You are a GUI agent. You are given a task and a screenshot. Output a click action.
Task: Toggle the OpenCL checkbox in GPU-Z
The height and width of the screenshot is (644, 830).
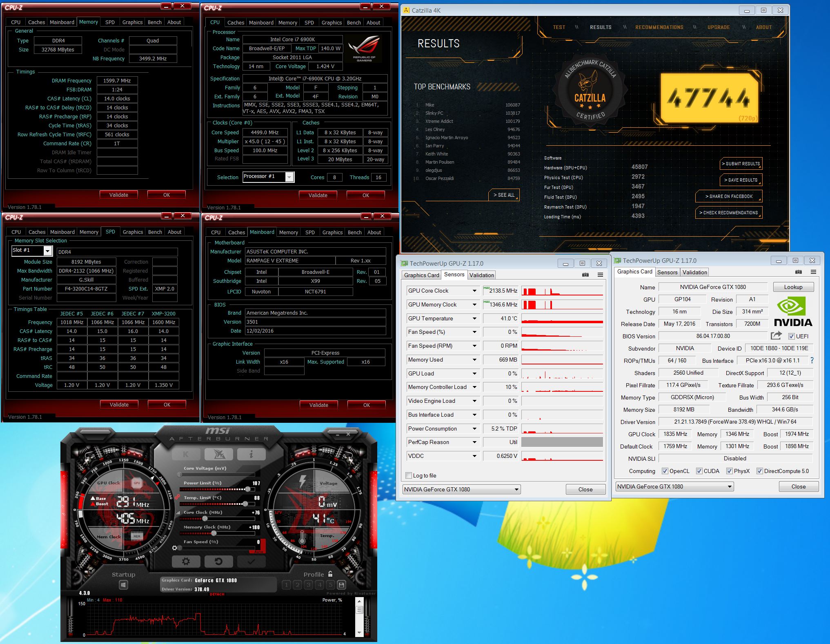pyautogui.click(x=665, y=471)
